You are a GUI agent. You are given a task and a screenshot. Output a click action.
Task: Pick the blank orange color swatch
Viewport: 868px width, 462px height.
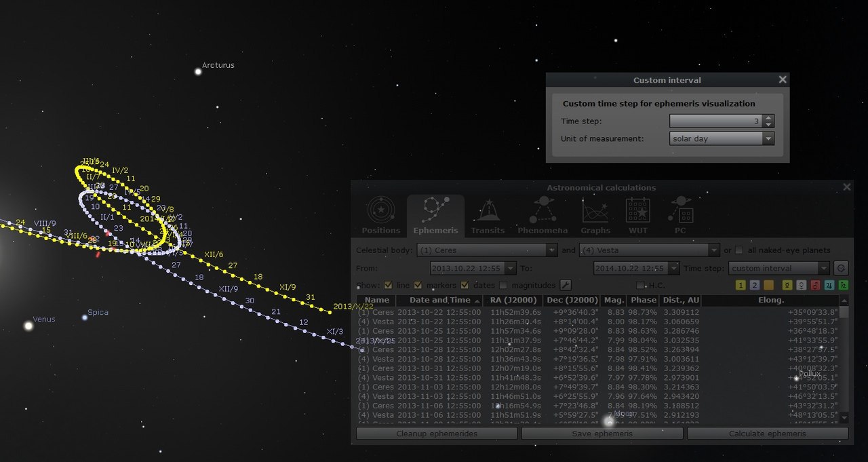tap(768, 285)
